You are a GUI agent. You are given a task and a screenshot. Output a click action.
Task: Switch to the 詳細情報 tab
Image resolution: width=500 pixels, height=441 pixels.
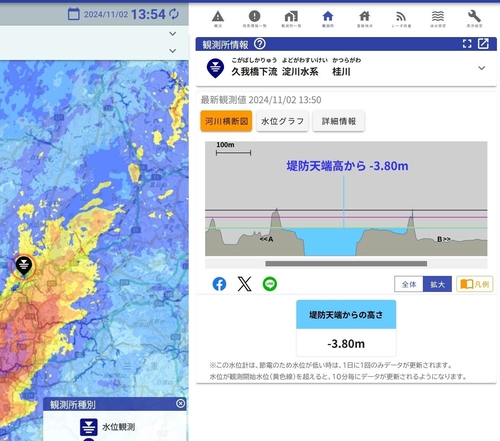[x=339, y=121]
